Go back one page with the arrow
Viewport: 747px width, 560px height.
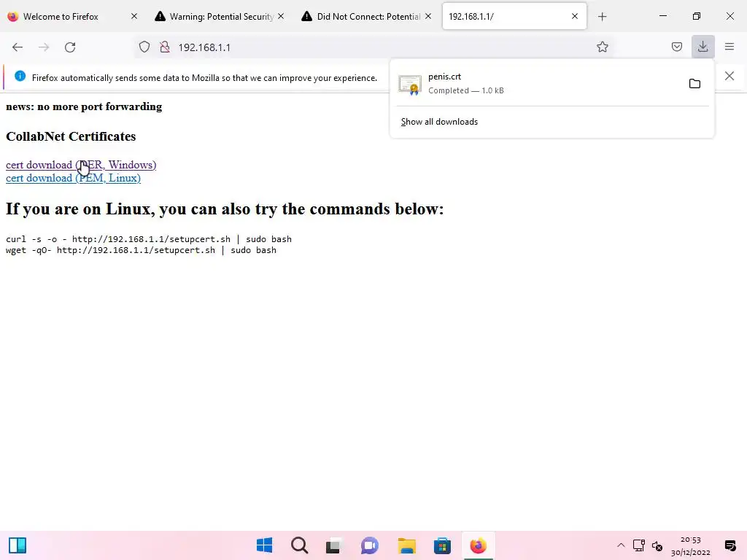[18, 47]
